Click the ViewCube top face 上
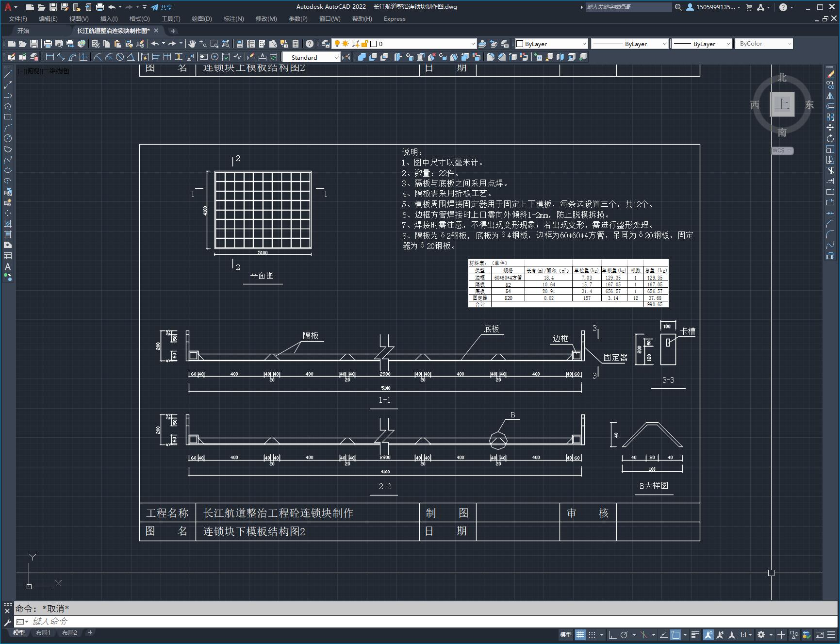The width and height of the screenshot is (840, 644). pos(782,104)
